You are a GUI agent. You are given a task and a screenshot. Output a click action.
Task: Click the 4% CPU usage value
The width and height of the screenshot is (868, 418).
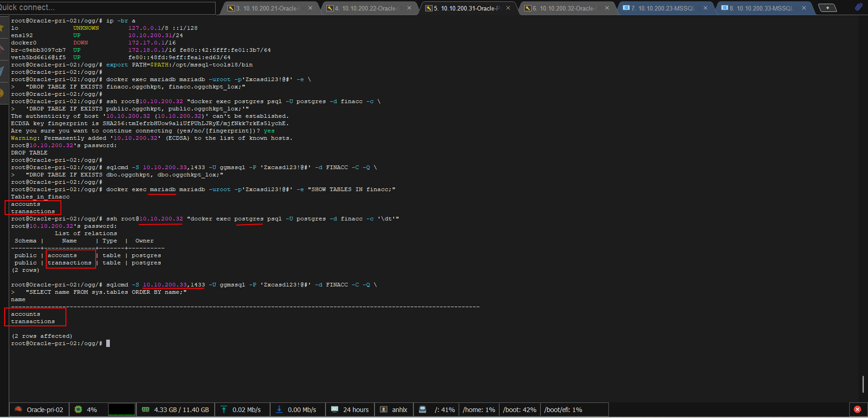[x=92, y=410]
